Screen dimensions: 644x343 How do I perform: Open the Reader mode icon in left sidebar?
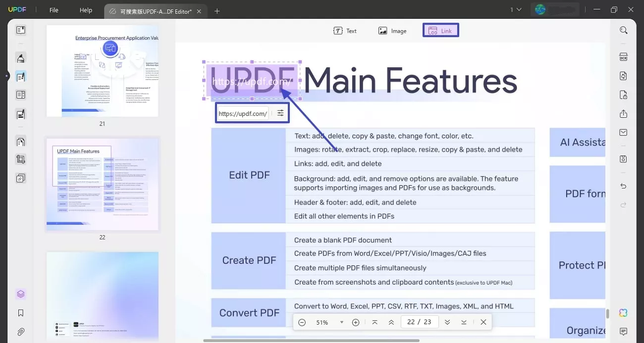point(20,30)
